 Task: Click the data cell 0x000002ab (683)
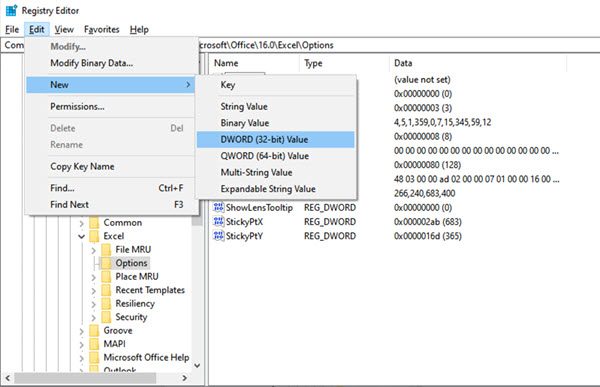click(427, 222)
